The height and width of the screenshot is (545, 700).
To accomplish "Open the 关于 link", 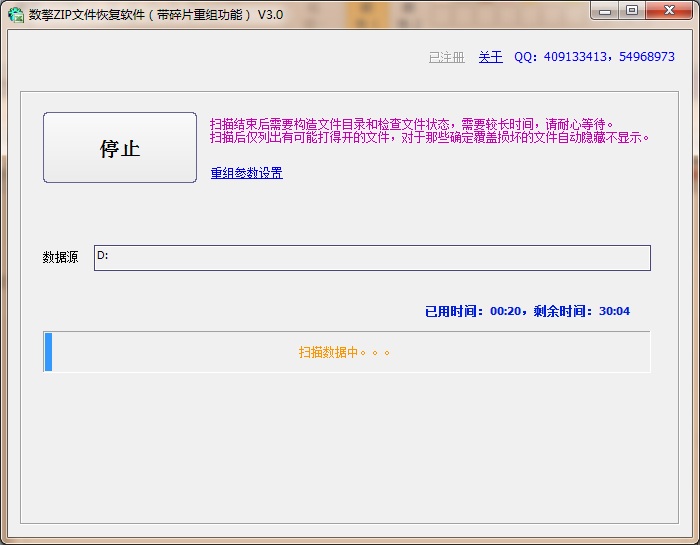I will pos(490,57).
